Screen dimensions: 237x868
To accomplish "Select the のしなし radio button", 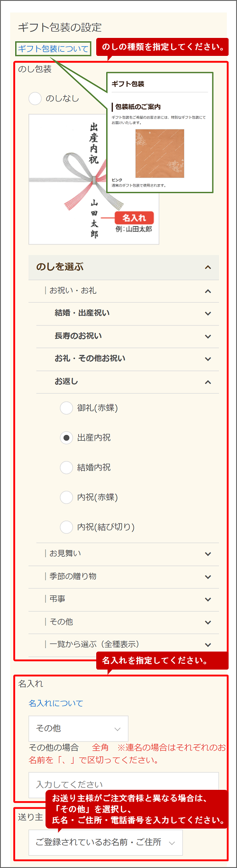I will pyautogui.click(x=35, y=99).
